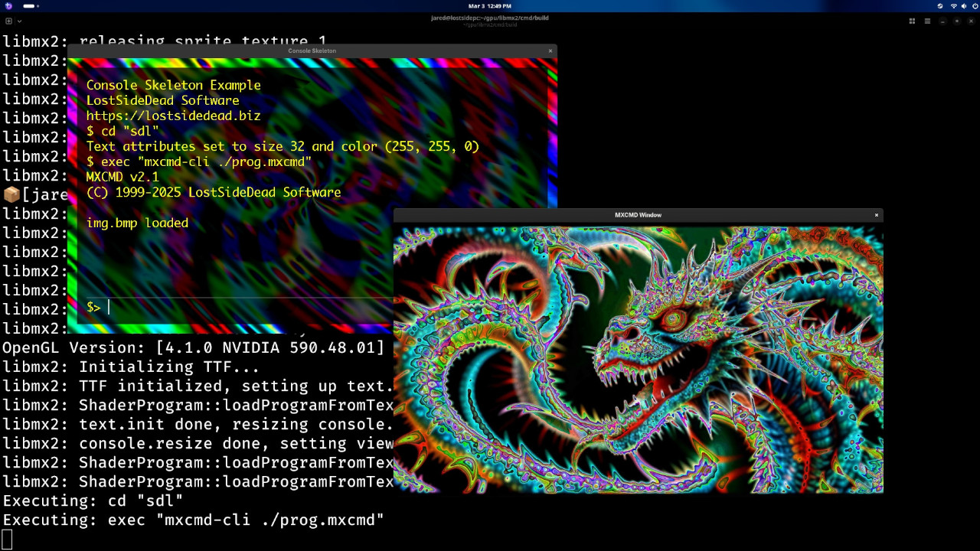Click the 'OpenGL Version' terminal line
This screenshot has height=551, width=980.
pos(193,347)
